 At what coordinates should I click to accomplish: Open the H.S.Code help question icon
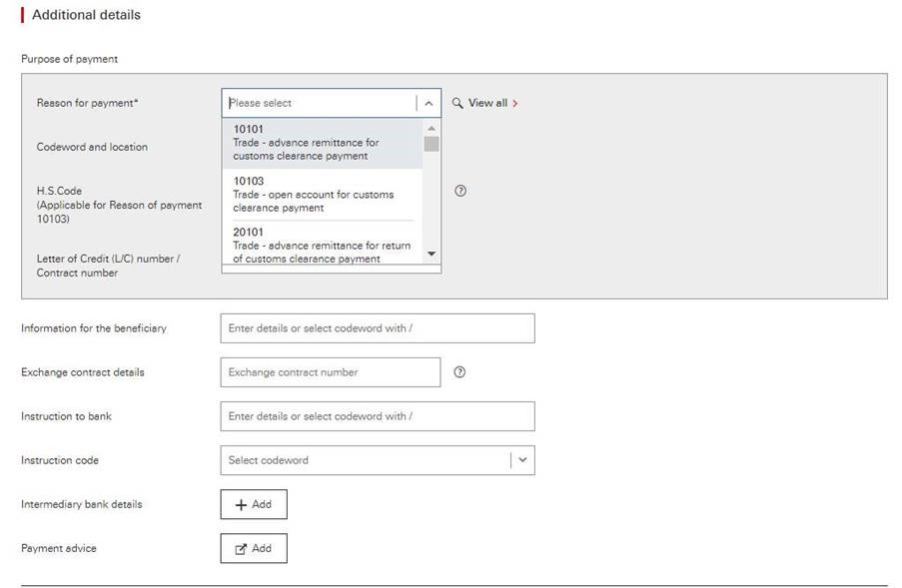click(460, 191)
